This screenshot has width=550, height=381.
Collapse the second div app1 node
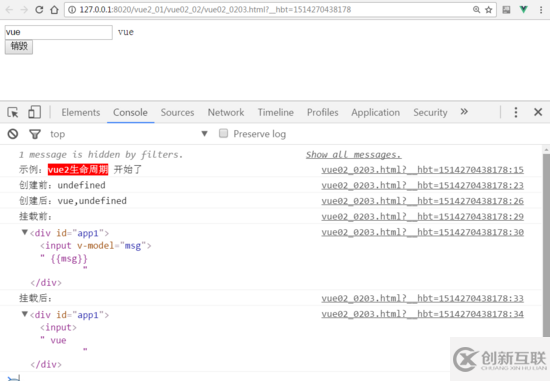coord(25,314)
